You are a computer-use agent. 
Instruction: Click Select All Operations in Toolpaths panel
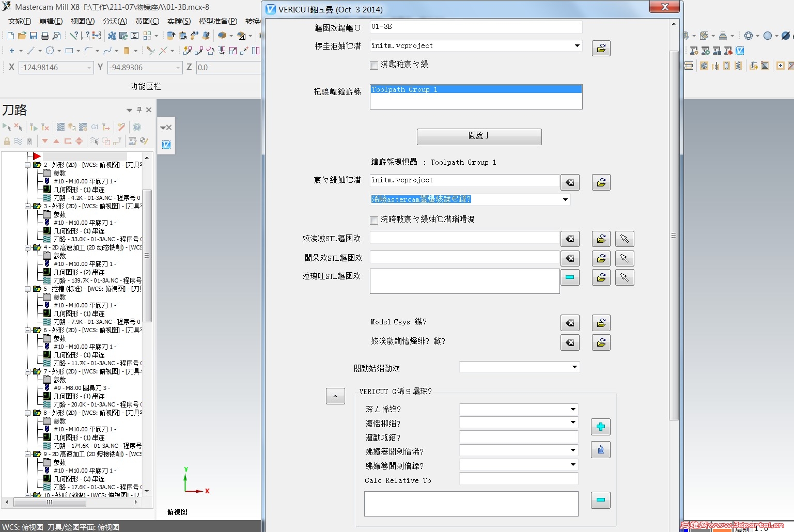click(7, 127)
